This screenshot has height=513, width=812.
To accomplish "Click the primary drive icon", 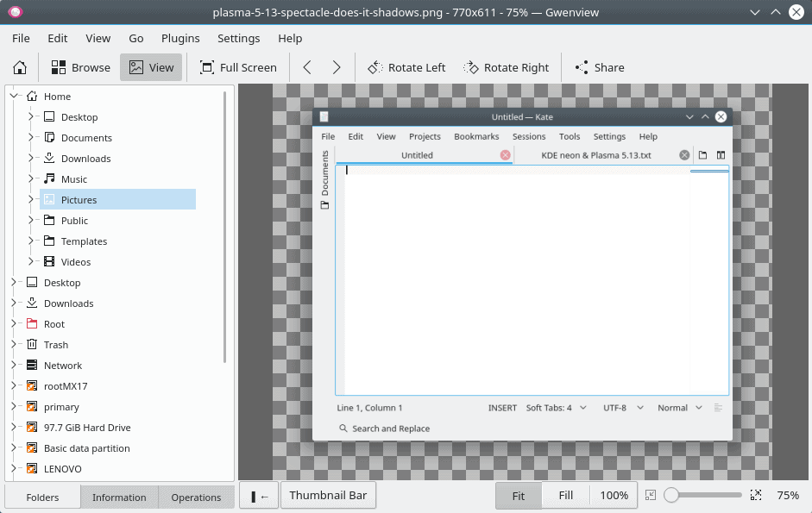I will click(32, 406).
